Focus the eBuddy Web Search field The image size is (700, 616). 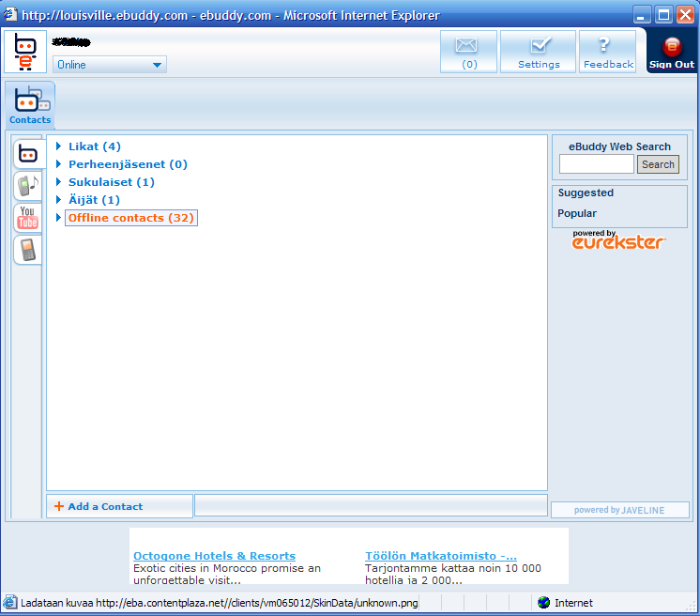point(597,164)
